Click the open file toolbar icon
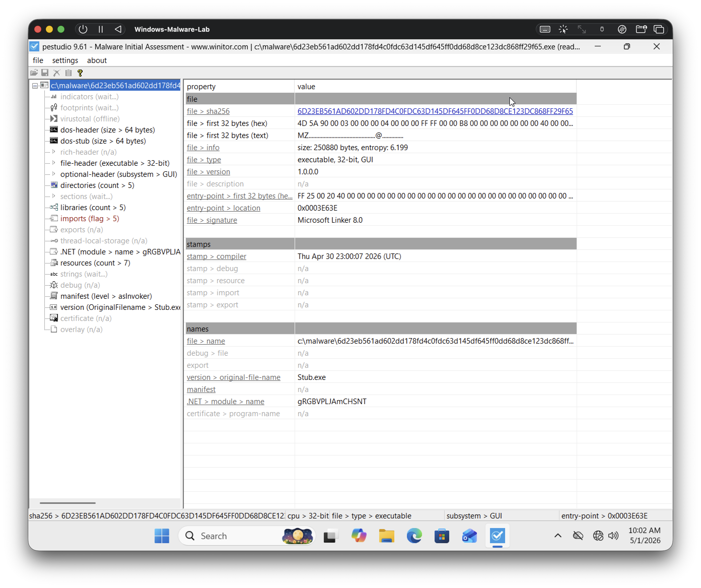 [x=34, y=73]
